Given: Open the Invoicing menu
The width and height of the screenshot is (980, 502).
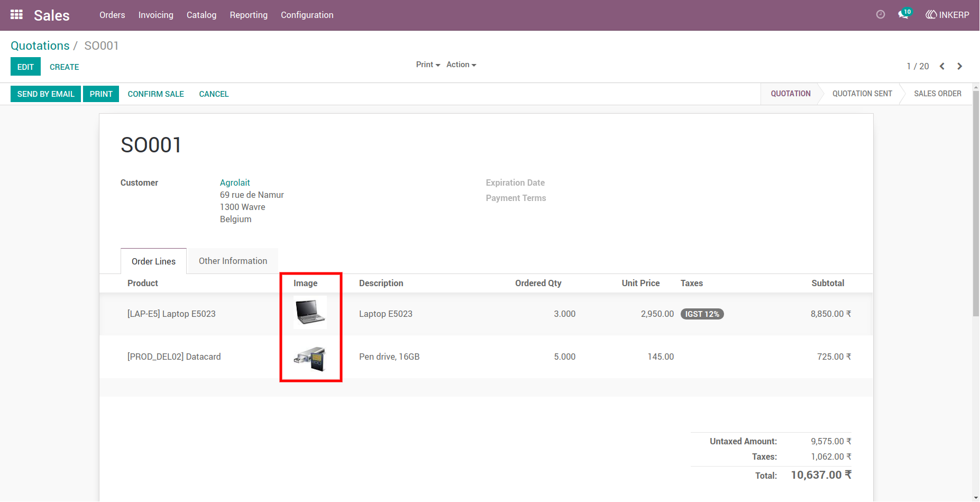Looking at the screenshot, I should (x=156, y=15).
